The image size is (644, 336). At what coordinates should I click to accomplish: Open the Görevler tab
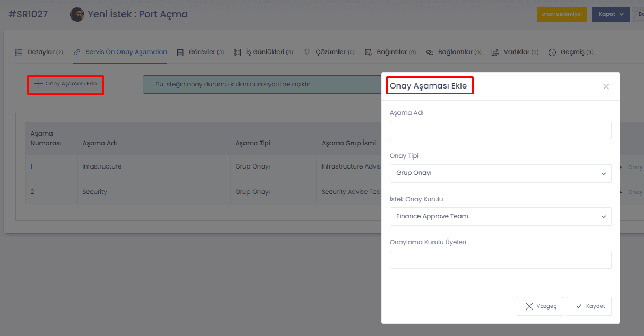tap(200, 52)
